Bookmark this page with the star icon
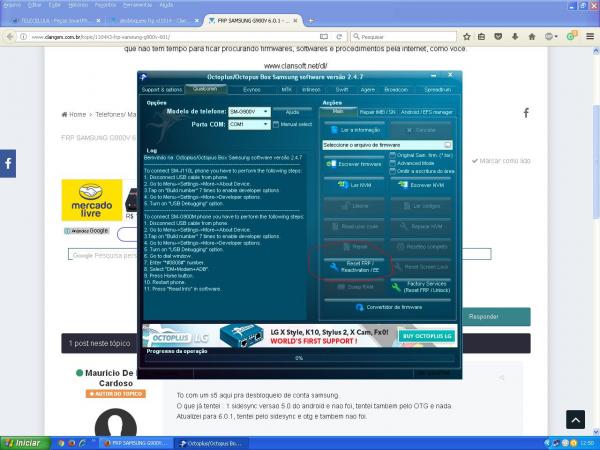This screenshot has width=600, height=450. [466, 37]
